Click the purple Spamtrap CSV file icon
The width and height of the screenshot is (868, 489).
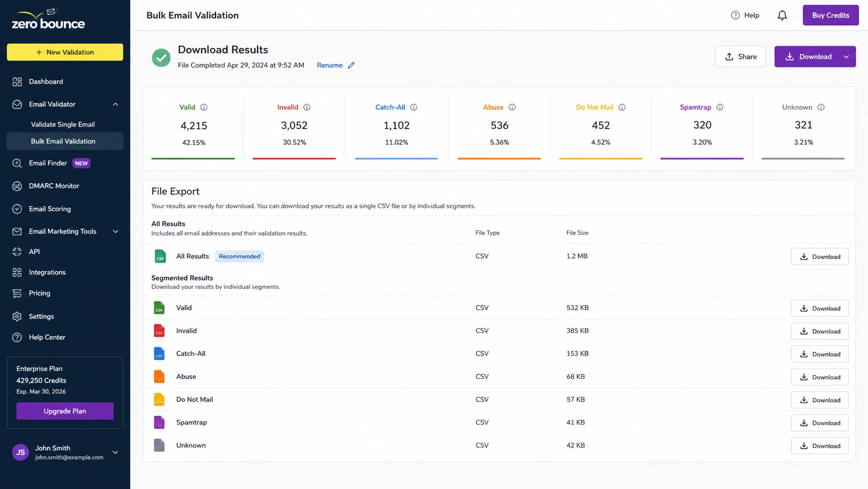tap(159, 422)
